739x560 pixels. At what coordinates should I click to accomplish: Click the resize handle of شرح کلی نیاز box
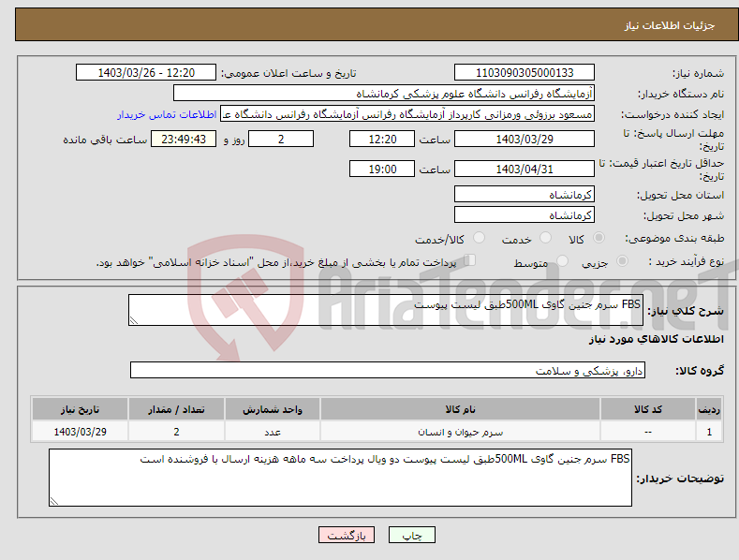[x=134, y=320]
